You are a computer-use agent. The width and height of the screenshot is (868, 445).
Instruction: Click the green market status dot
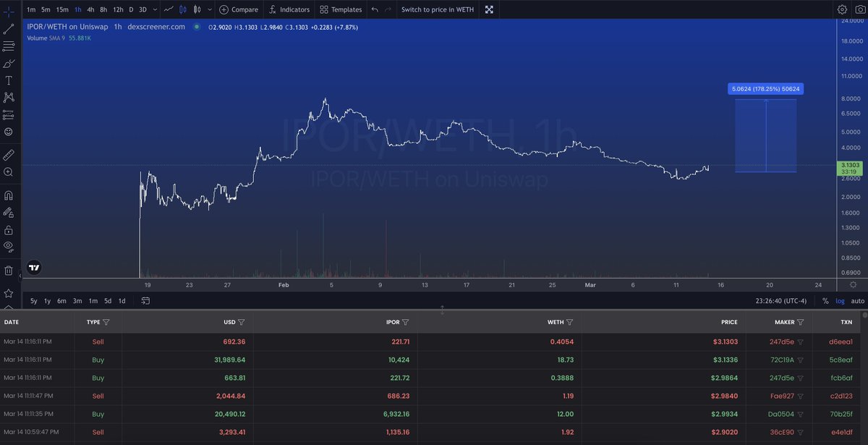pyautogui.click(x=195, y=27)
